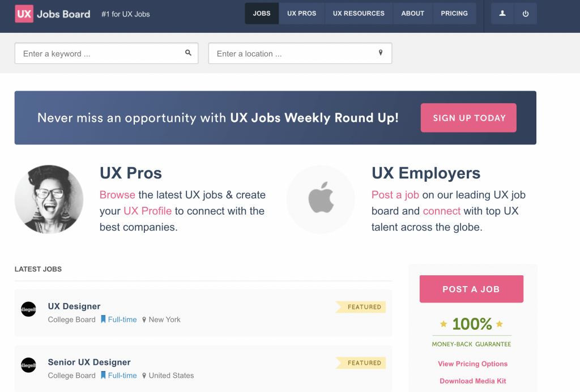The height and width of the screenshot is (392, 580).
Task: Click the Senior UX Designer company logo
Action: [x=28, y=365]
